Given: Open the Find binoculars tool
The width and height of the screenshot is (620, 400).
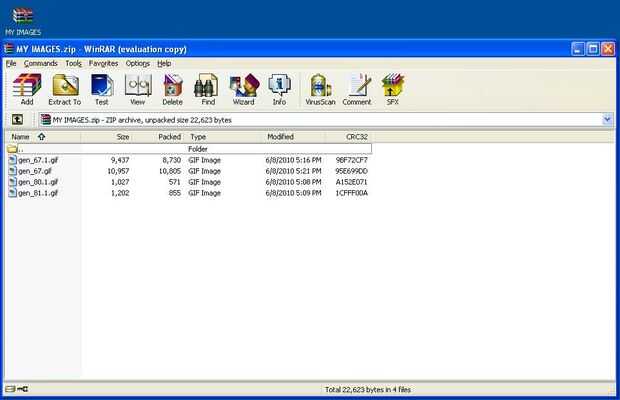Looking at the screenshot, I should click(x=208, y=89).
